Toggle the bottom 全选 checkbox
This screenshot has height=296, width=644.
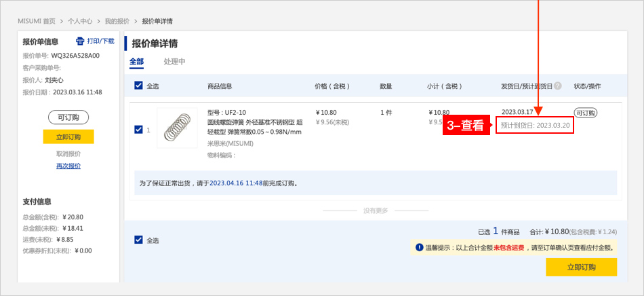(x=139, y=240)
